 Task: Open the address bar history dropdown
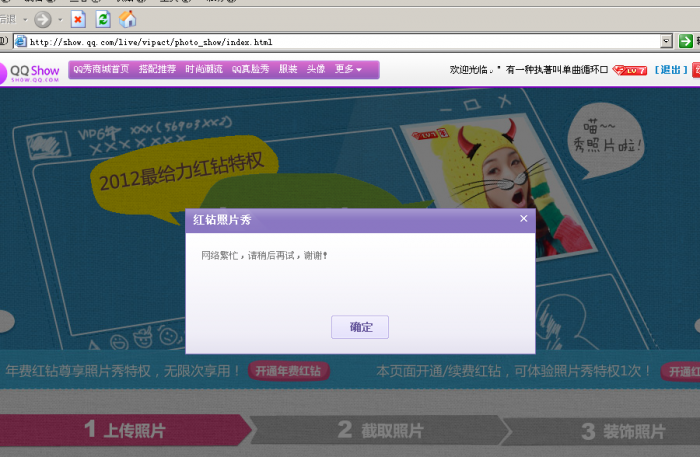666,41
